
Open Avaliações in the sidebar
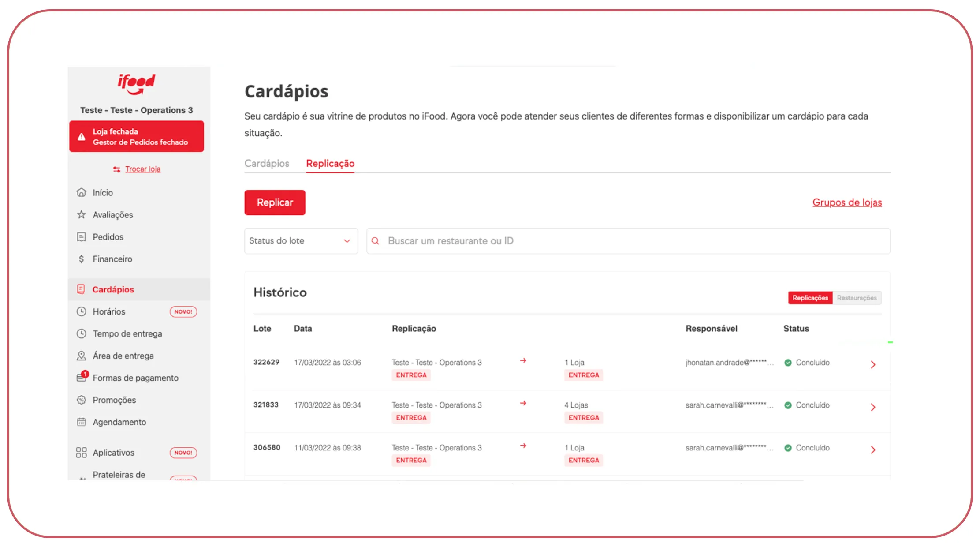[113, 214]
